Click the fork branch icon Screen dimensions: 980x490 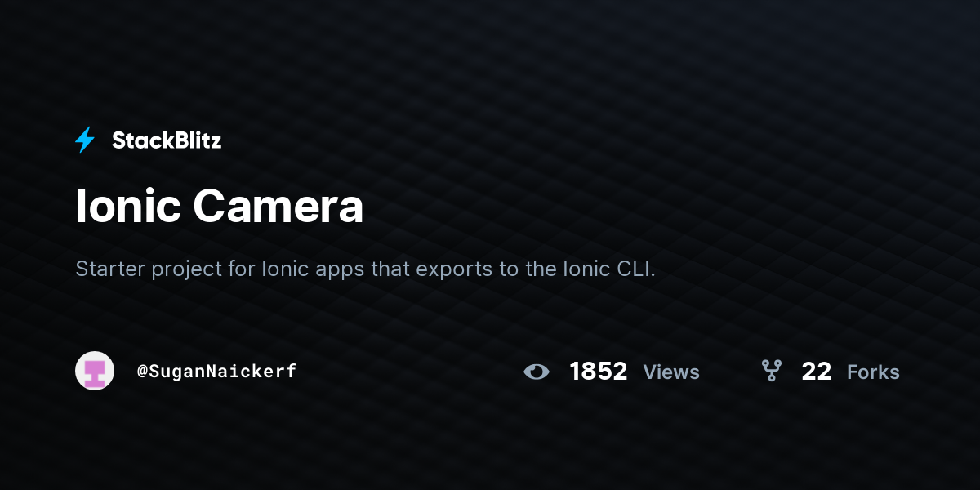click(x=772, y=372)
